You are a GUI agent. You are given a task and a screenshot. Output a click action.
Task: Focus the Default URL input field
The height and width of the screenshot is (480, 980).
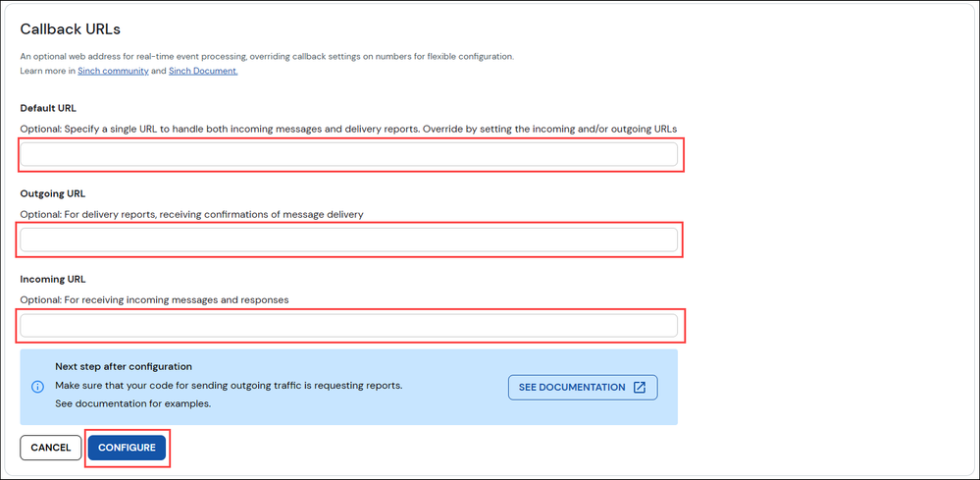pos(348,154)
